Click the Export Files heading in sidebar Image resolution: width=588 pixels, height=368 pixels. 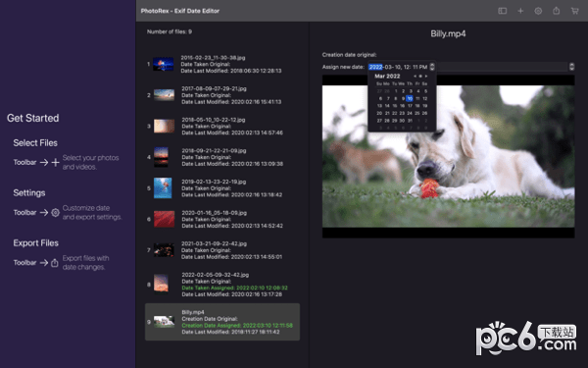click(x=36, y=243)
